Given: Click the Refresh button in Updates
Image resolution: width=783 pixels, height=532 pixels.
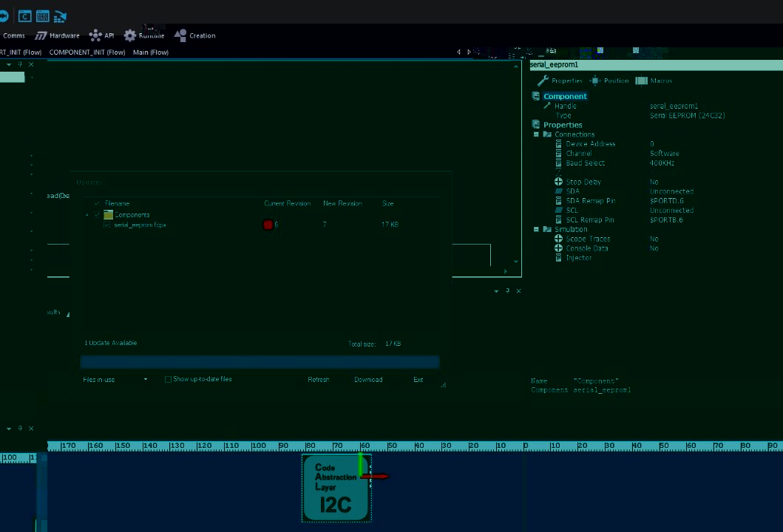Looking at the screenshot, I should 318,379.
